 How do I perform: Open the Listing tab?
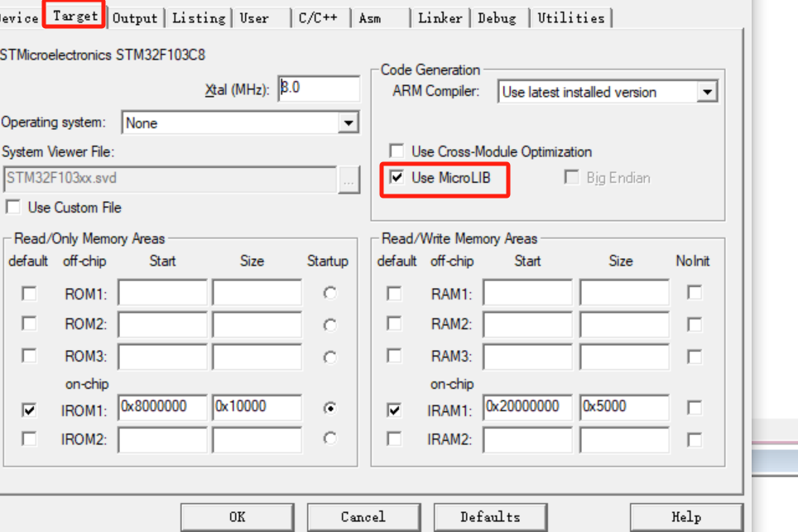pos(199,18)
